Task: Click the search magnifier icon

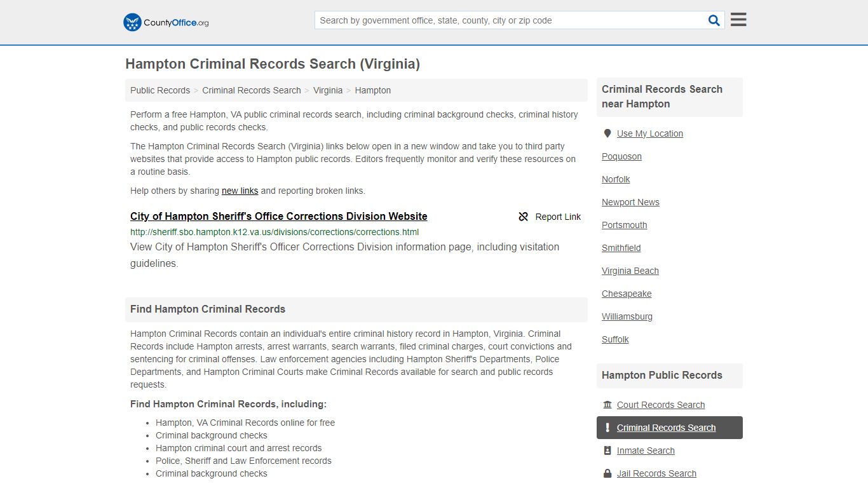Action: pos(714,20)
